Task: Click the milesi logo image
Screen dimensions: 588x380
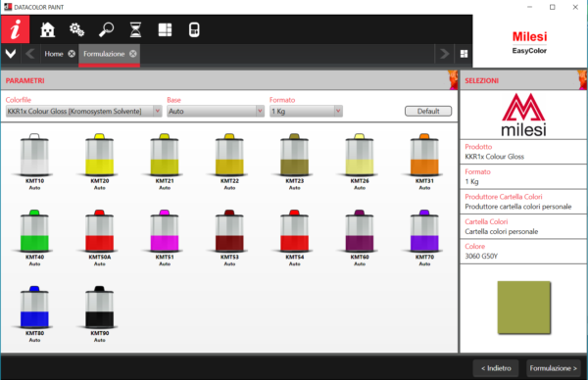Action: point(523,115)
